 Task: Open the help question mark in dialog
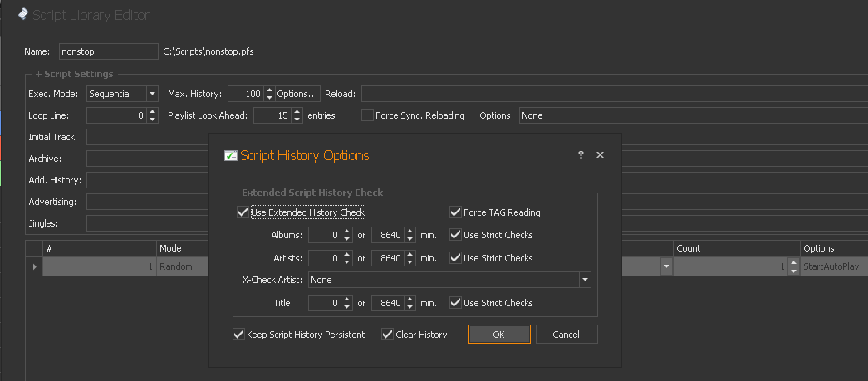(581, 155)
